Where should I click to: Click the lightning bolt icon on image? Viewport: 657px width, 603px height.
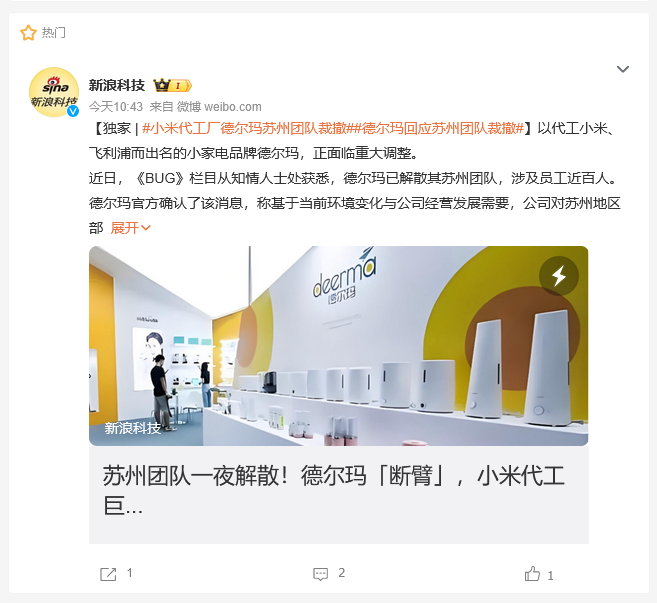coord(559,276)
